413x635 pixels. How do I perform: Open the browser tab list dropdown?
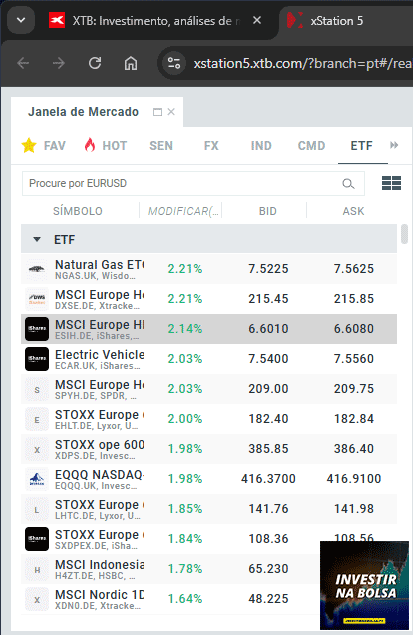21,19
